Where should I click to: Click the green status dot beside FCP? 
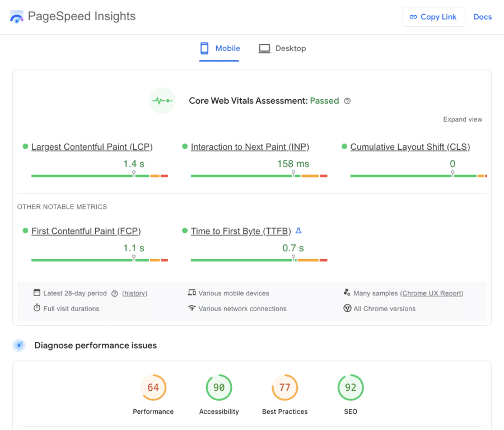point(25,231)
